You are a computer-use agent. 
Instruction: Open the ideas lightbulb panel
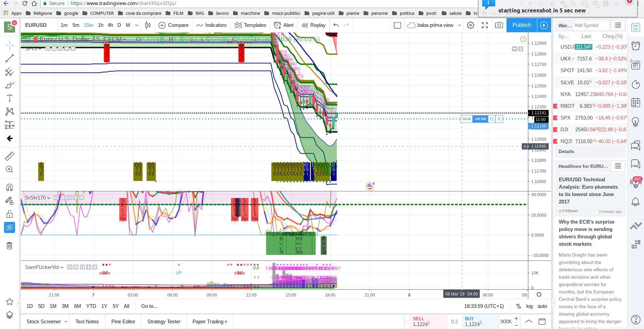tap(636, 122)
